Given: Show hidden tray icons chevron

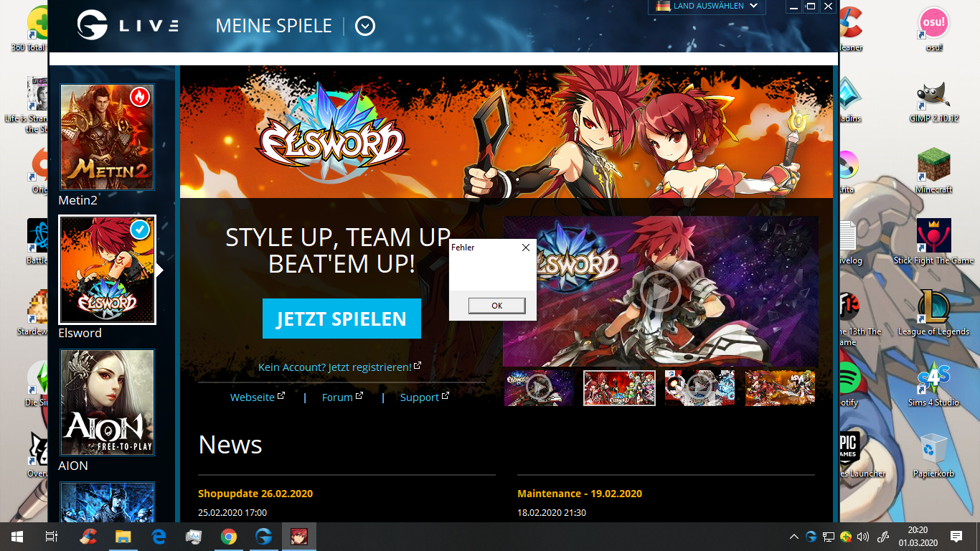Looking at the screenshot, I should click(794, 537).
